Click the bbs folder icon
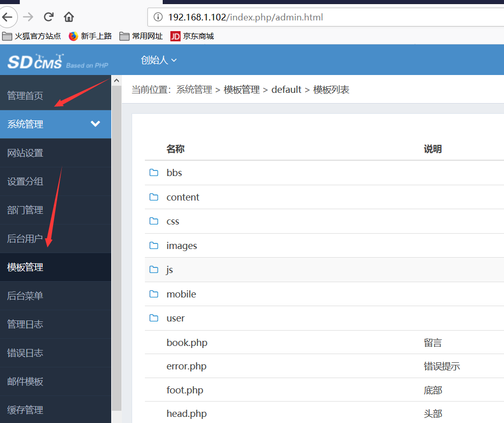Viewport: 504px width, 423px height. tap(154, 172)
